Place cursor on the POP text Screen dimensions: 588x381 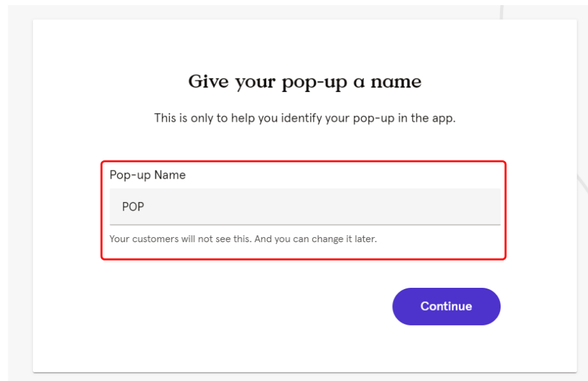tap(133, 207)
